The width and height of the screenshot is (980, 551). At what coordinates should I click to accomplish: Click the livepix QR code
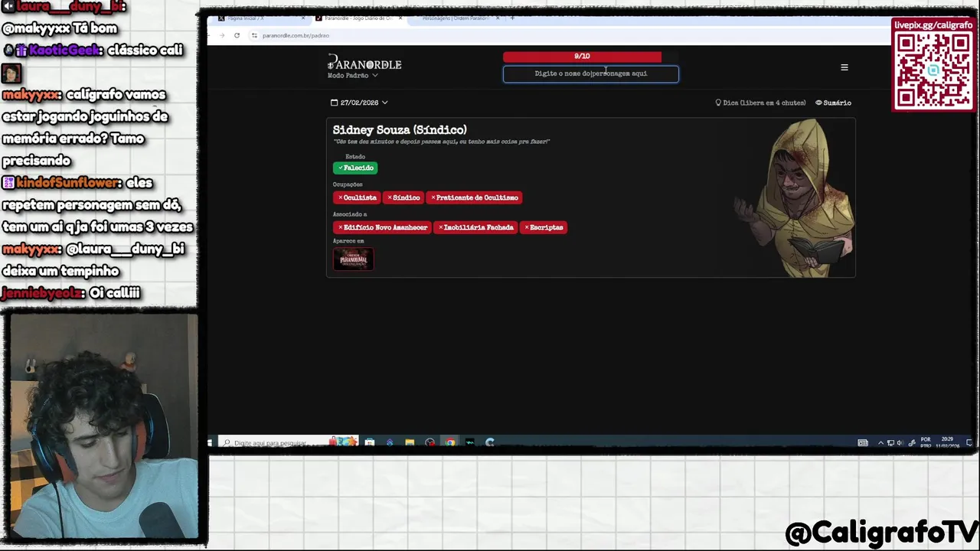point(933,70)
